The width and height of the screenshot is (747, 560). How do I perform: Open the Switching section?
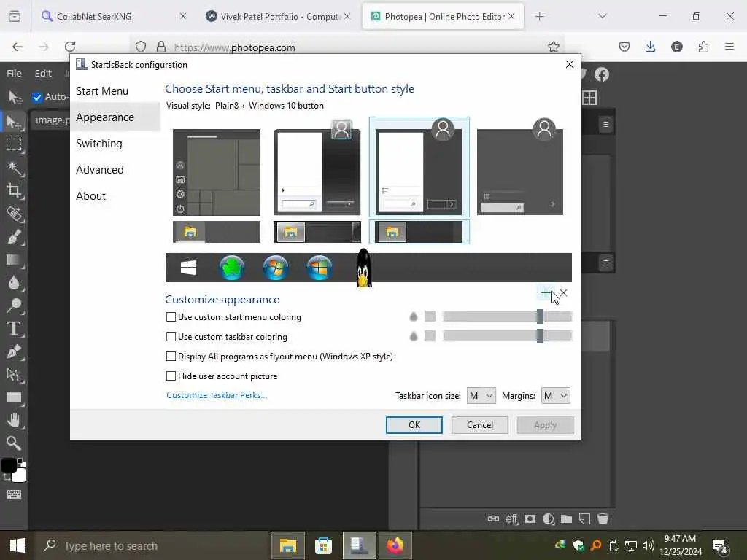pos(99,144)
